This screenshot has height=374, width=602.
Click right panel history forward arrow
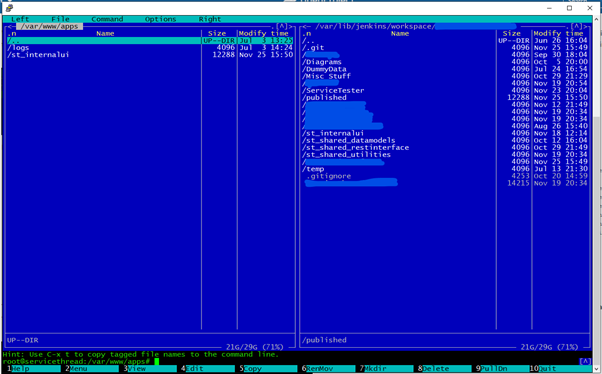click(x=585, y=26)
